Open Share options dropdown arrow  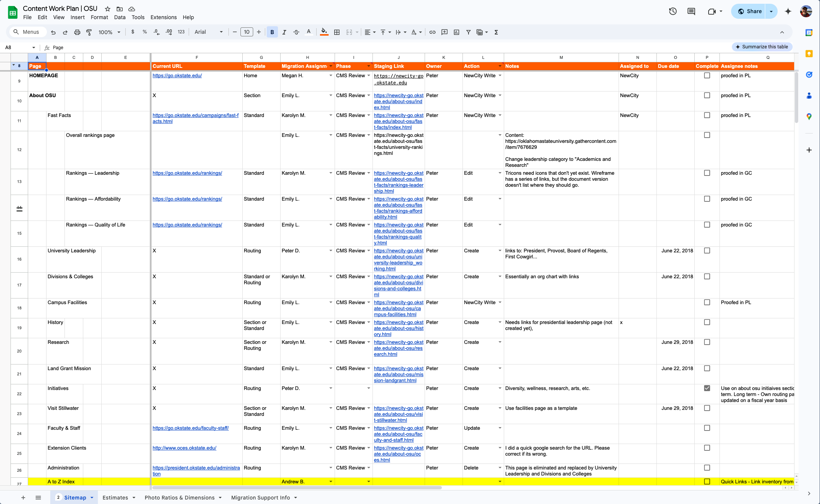[x=771, y=11]
